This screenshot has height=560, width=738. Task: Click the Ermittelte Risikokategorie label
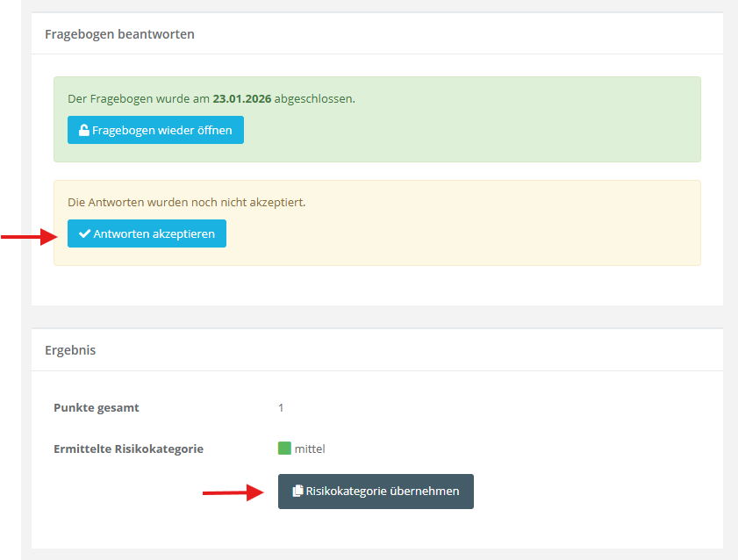click(x=128, y=449)
